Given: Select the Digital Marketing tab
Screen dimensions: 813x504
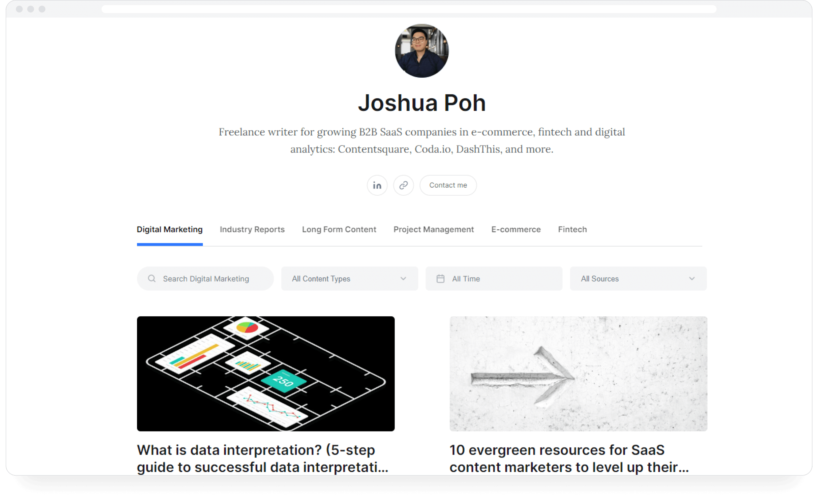Looking at the screenshot, I should point(169,229).
